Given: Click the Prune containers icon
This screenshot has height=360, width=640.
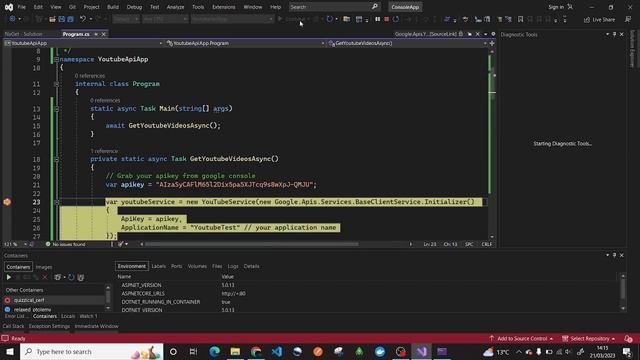Looking at the screenshot, I should [x=81, y=278].
